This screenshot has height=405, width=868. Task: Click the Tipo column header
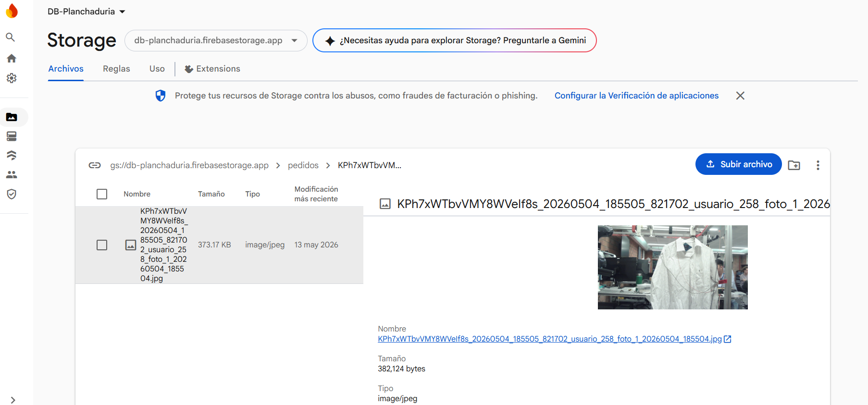point(253,194)
